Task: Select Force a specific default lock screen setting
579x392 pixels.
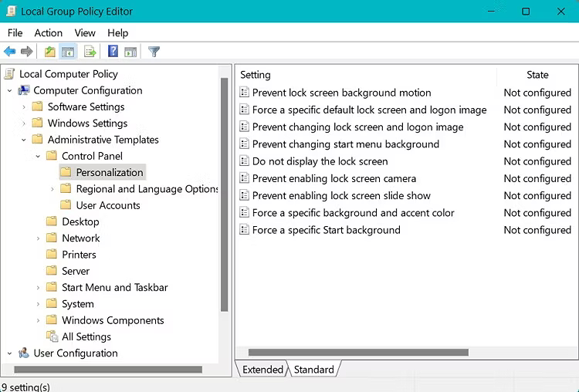Action: [x=369, y=110]
